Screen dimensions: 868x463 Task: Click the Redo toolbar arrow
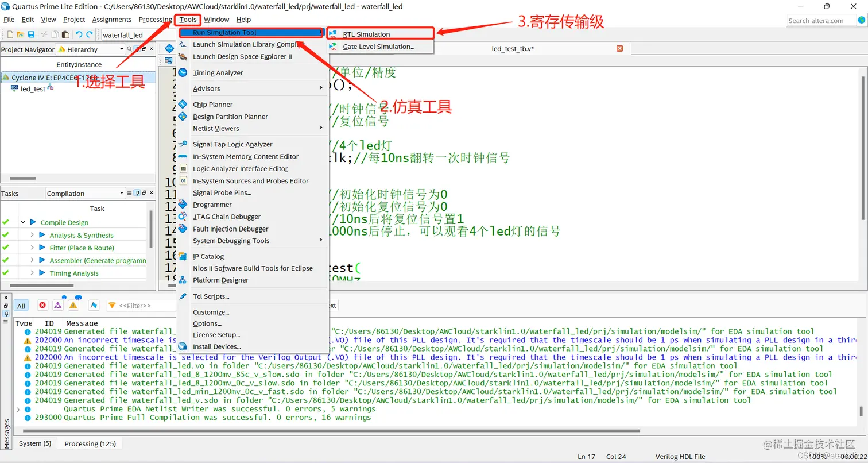90,35
